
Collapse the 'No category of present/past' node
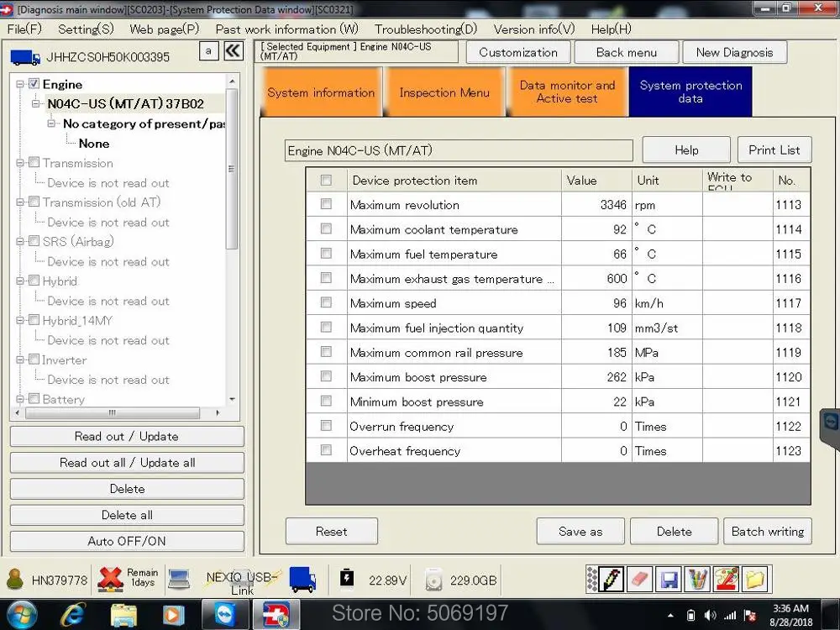tap(52, 123)
